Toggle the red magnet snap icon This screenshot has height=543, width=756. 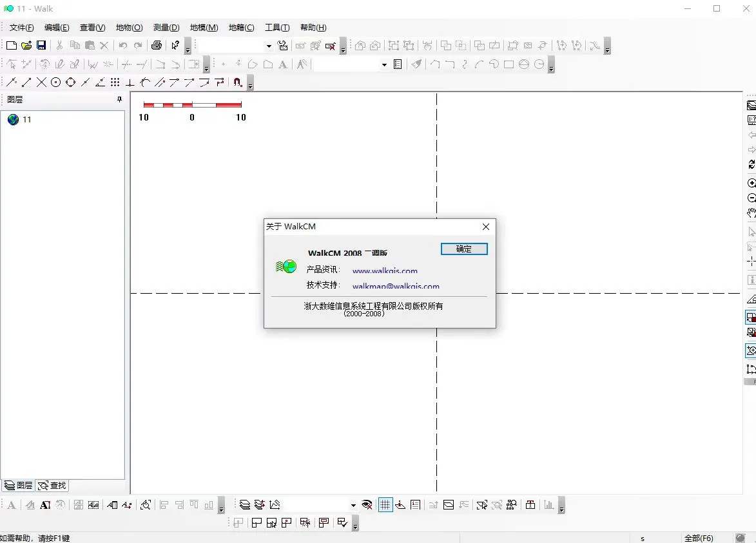point(238,82)
